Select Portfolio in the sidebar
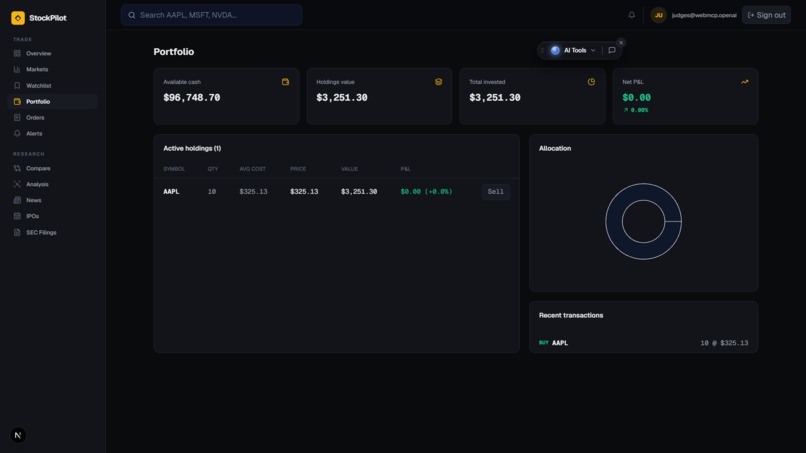This screenshot has height=453, width=806. 52,101
